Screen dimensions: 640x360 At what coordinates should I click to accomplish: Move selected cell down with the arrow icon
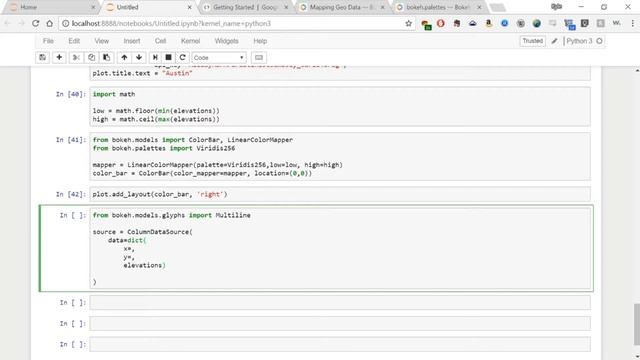tap(139, 58)
